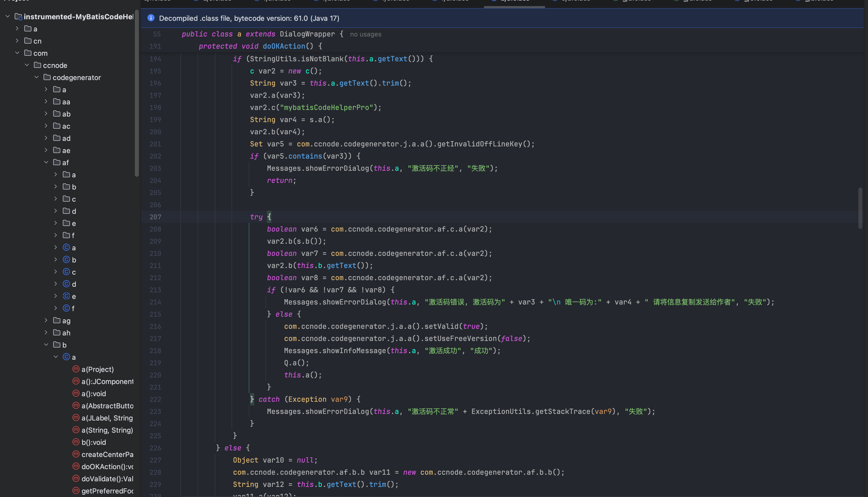Click class a icon under package b

coord(67,357)
